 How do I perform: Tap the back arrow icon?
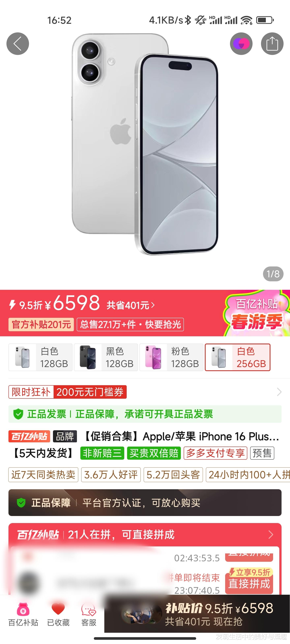click(x=18, y=44)
